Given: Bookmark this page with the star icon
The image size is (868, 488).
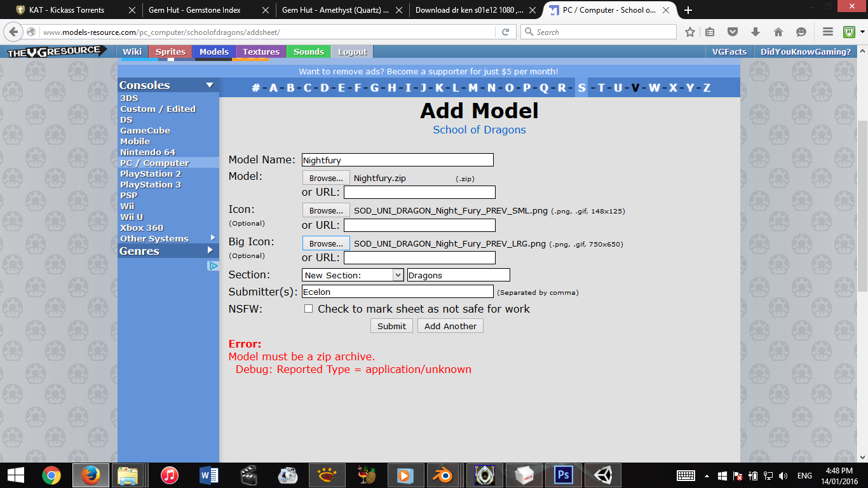Looking at the screenshot, I should tap(690, 32).
